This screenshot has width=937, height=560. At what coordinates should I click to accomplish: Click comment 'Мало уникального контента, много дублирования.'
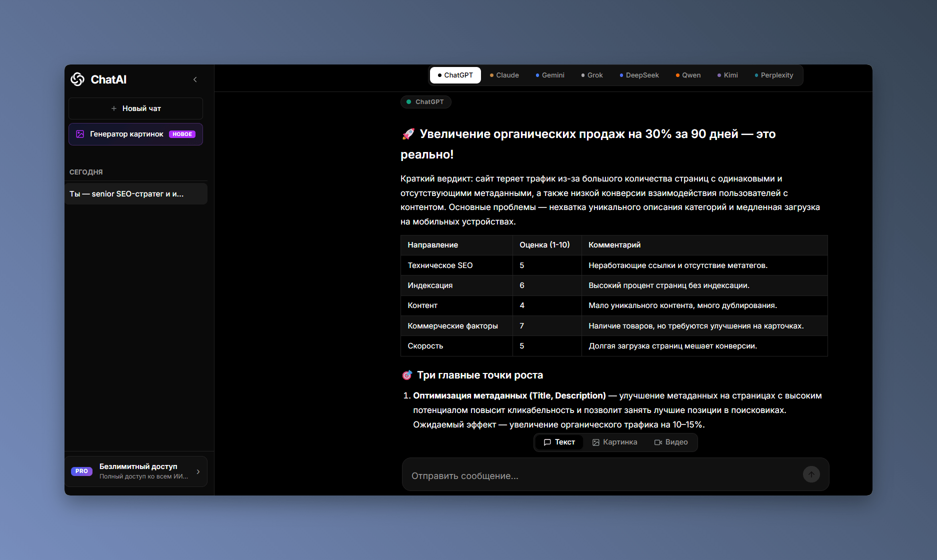682,305
